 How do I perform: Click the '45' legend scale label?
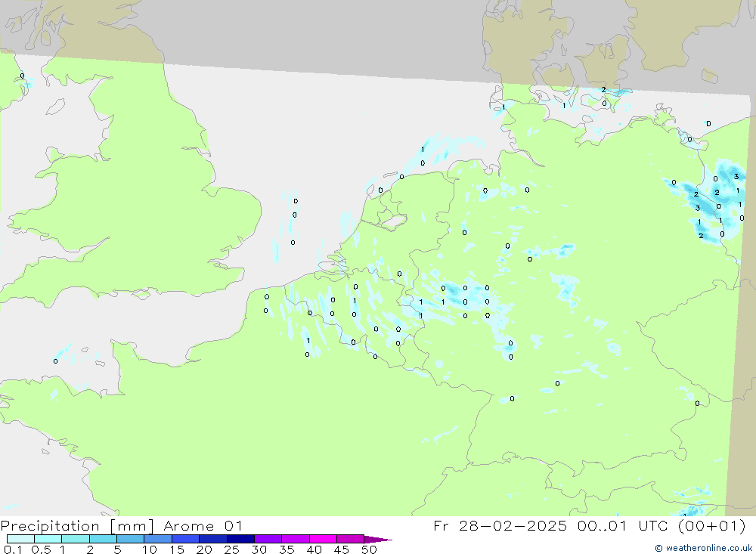[342, 549]
